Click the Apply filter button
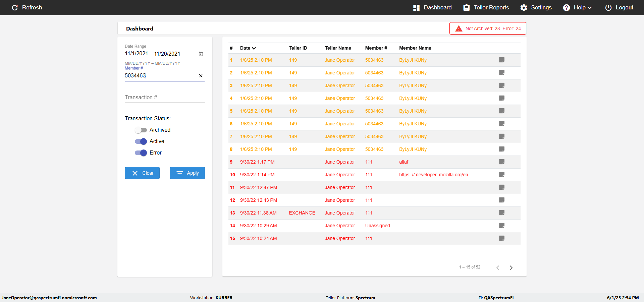Image resolution: width=644 pixels, height=302 pixels. click(x=187, y=173)
